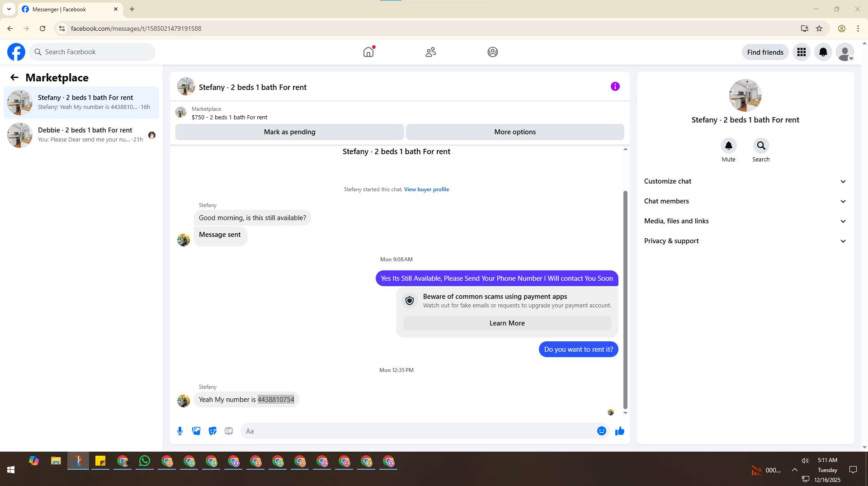Toggle the purple conversation info icon
The height and width of the screenshot is (486, 868).
pos(615,86)
